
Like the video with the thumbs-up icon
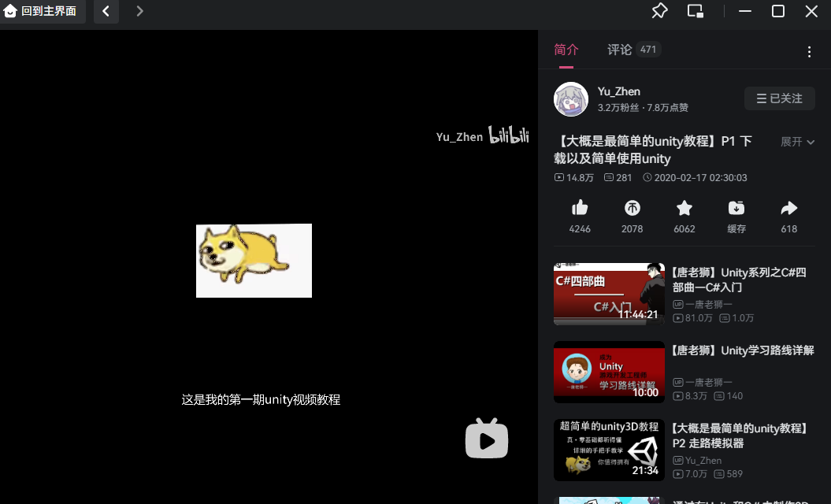580,214
